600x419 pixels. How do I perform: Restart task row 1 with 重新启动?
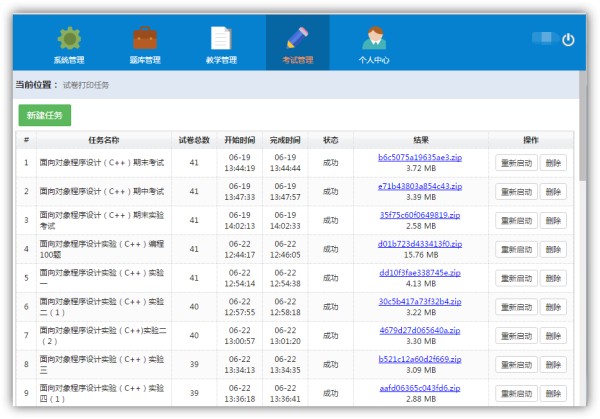click(516, 163)
